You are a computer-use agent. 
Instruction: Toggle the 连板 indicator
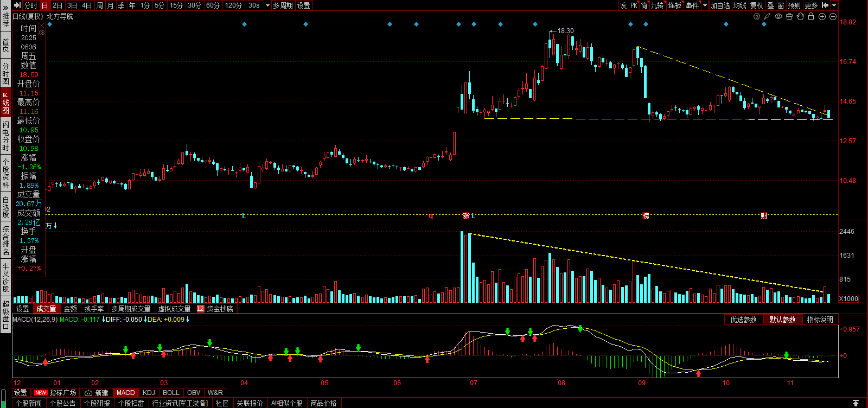click(x=675, y=5)
